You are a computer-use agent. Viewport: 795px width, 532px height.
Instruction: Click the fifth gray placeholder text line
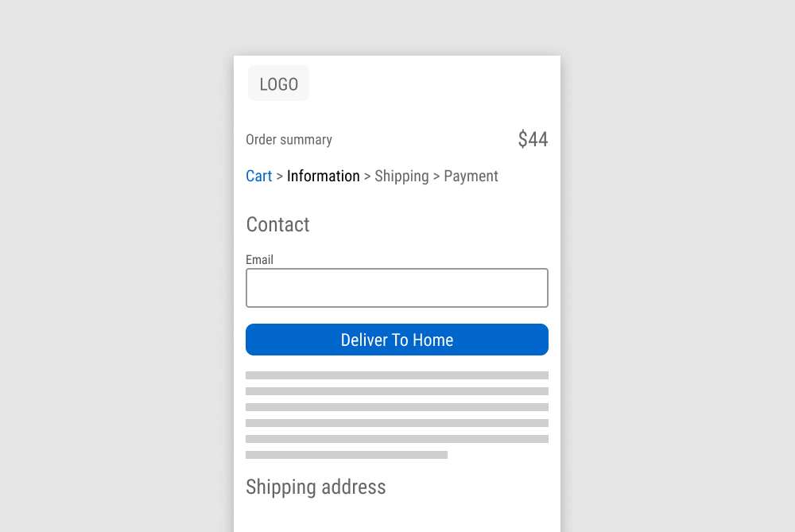click(x=397, y=439)
